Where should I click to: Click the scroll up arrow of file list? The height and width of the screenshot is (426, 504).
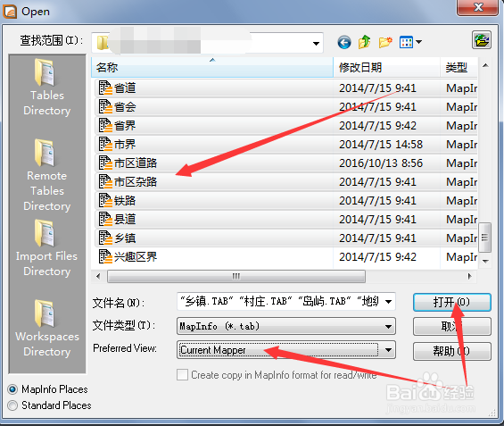(x=485, y=65)
